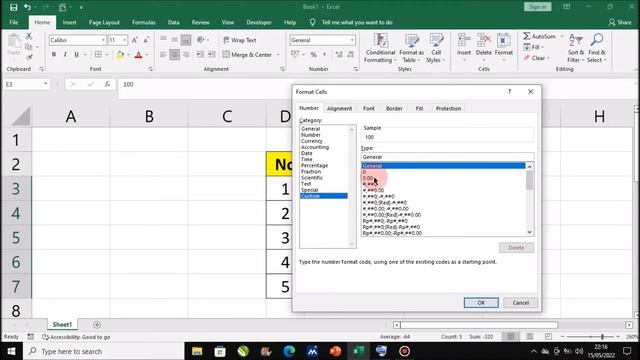Open the General number format dropdown
640x360 pixels.
[x=352, y=40]
